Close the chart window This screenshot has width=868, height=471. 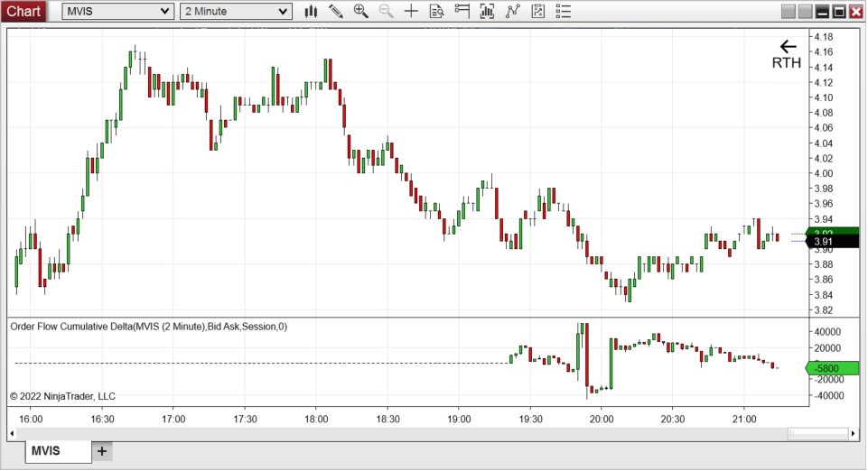tap(856, 11)
